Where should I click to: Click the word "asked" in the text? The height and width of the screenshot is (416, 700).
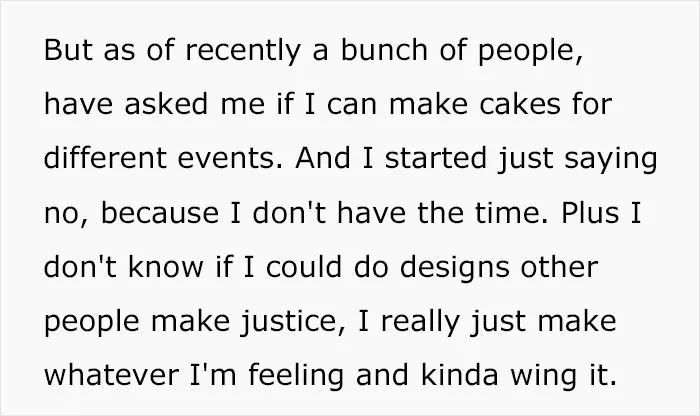(x=166, y=104)
